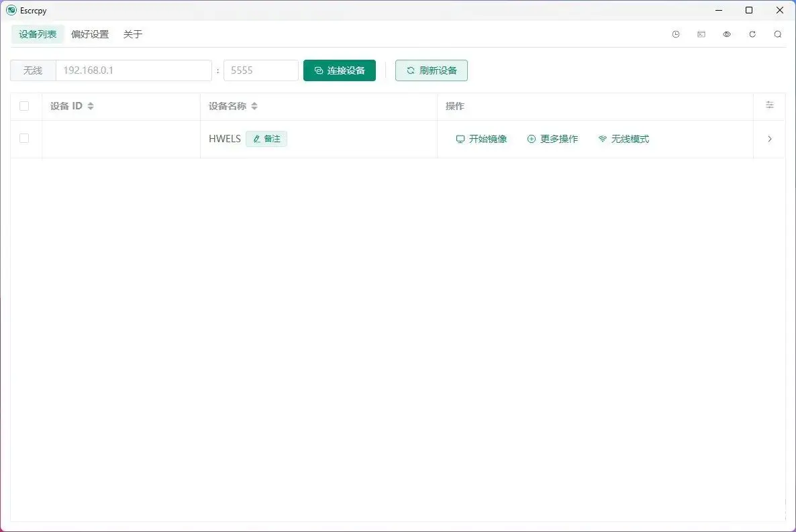Click the eye icon in top toolbar
Image resolution: width=796 pixels, height=532 pixels.
(x=727, y=34)
